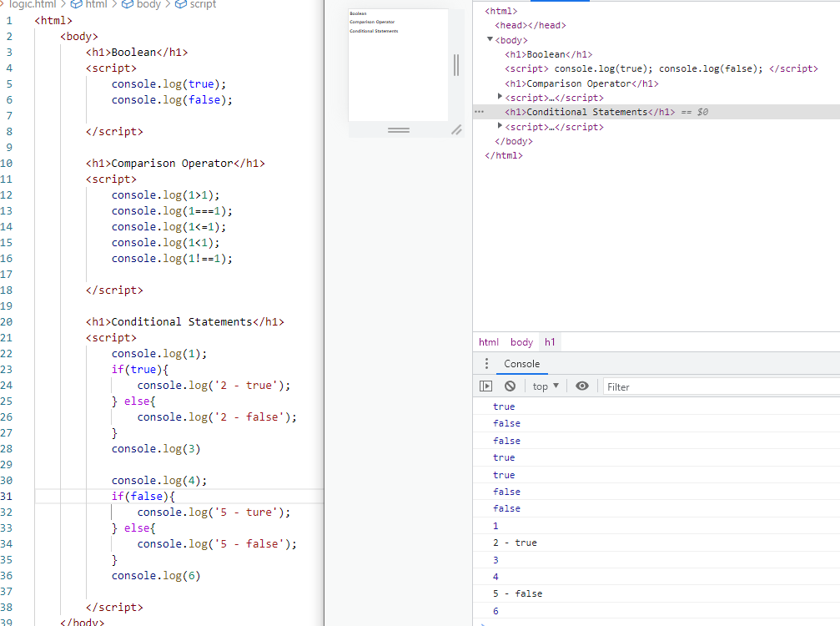840x626 pixels.
Task: Click editor line number 31
Action: (7, 497)
